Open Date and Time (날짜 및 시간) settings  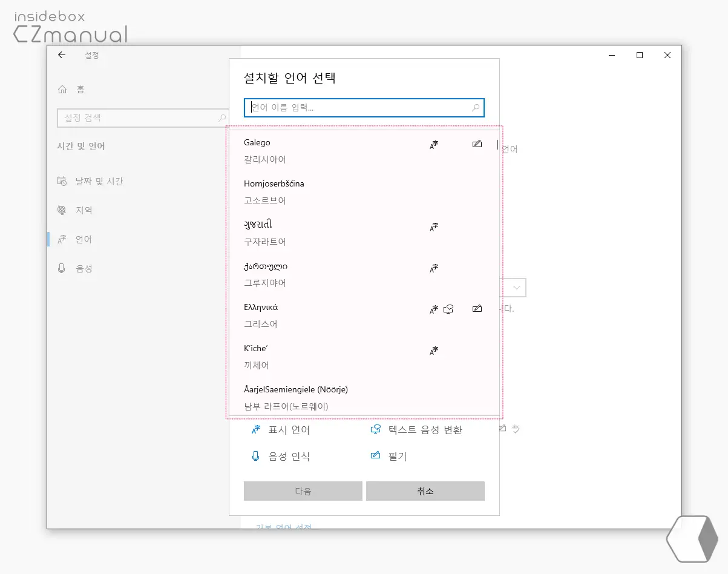99,181
